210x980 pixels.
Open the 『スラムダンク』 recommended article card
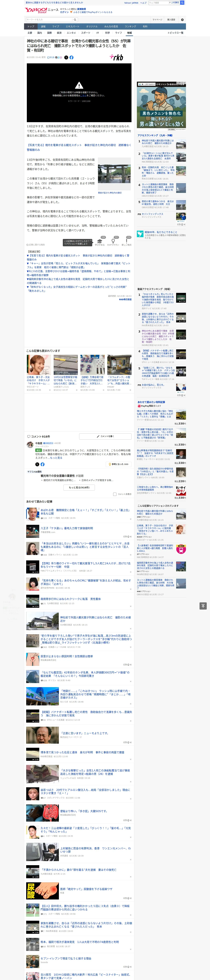point(119,373)
